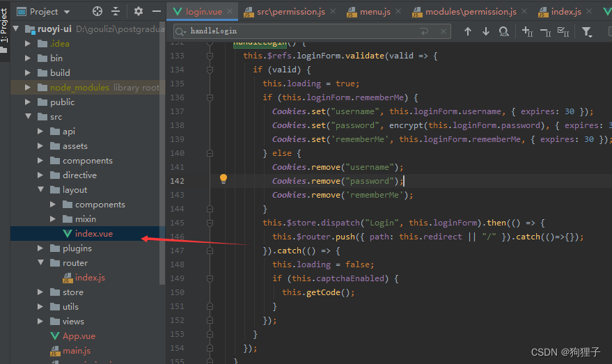The width and height of the screenshot is (612, 364).
Task: Close the modules\permission.js tab
Action: [x=524, y=11]
